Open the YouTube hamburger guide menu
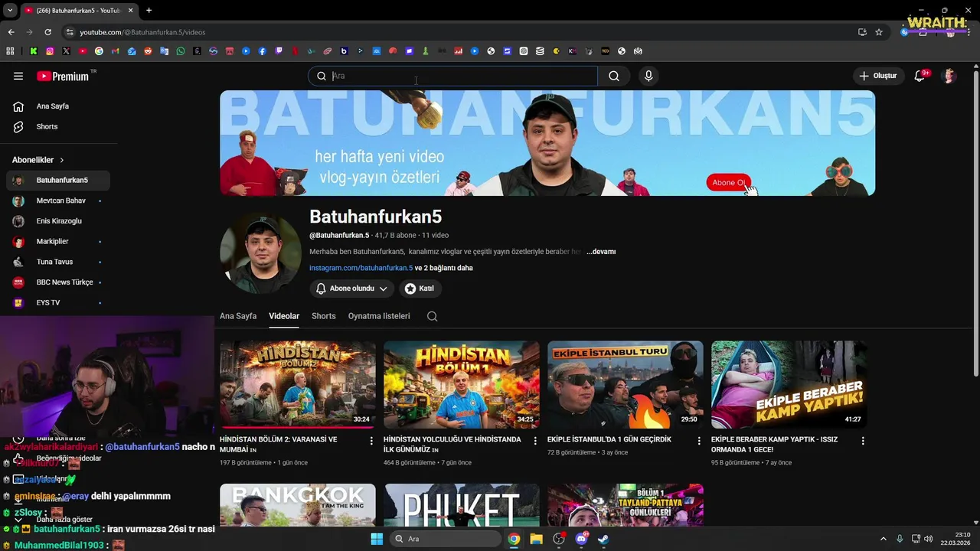This screenshot has height=551, width=980. [x=18, y=76]
